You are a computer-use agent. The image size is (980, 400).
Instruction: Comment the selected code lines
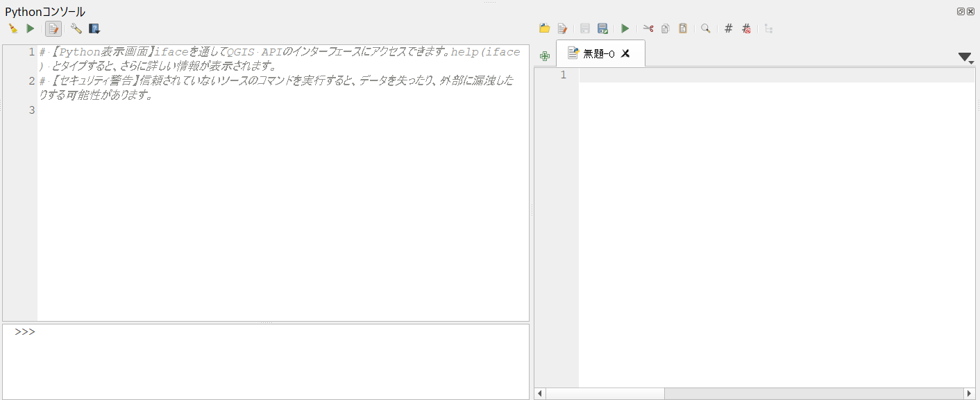click(x=727, y=28)
